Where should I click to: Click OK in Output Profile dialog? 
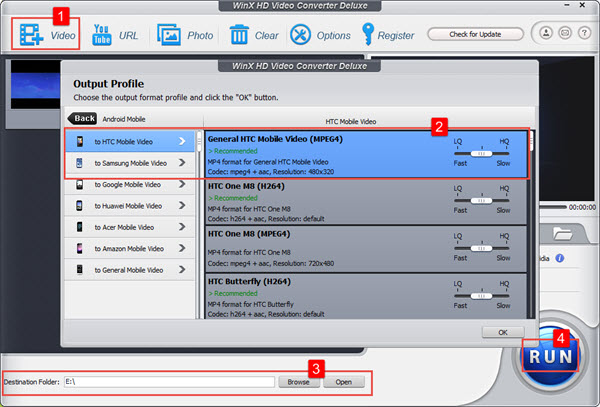(x=503, y=332)
